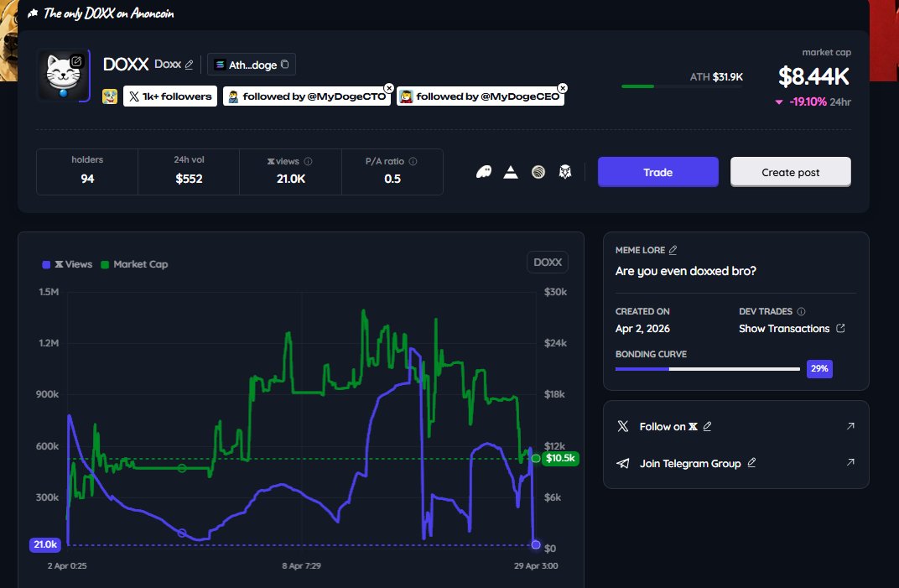The image size is (899, 588).
Task: Edit the Doxx token name pencil
Action: [x=190, y=65]
